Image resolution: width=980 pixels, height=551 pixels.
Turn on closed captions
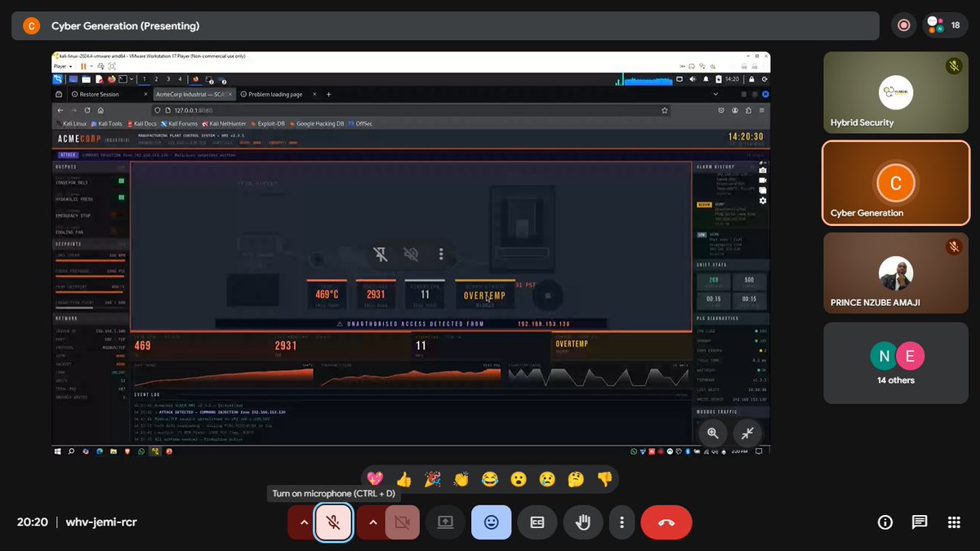click(537, 522)
